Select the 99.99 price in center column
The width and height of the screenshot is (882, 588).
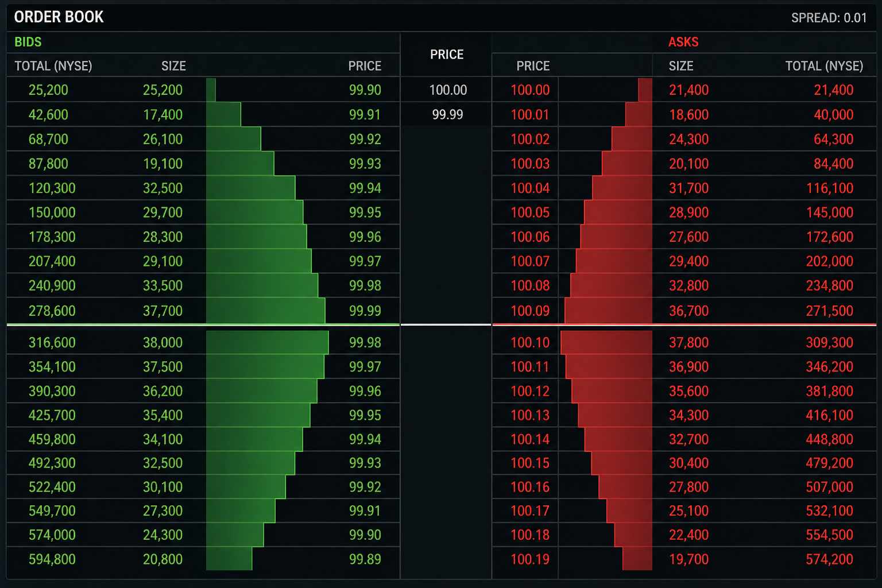tap(447, 115)
